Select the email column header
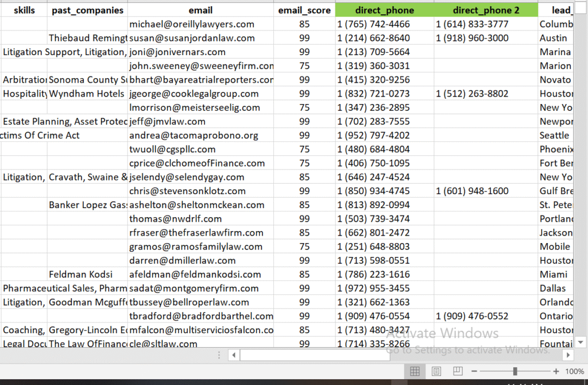The width and height of the screenshot is (588, 385). (200, 10)
